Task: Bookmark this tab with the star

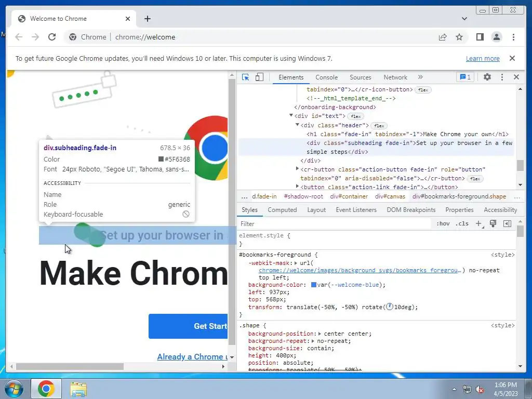Action: [459, 37]
